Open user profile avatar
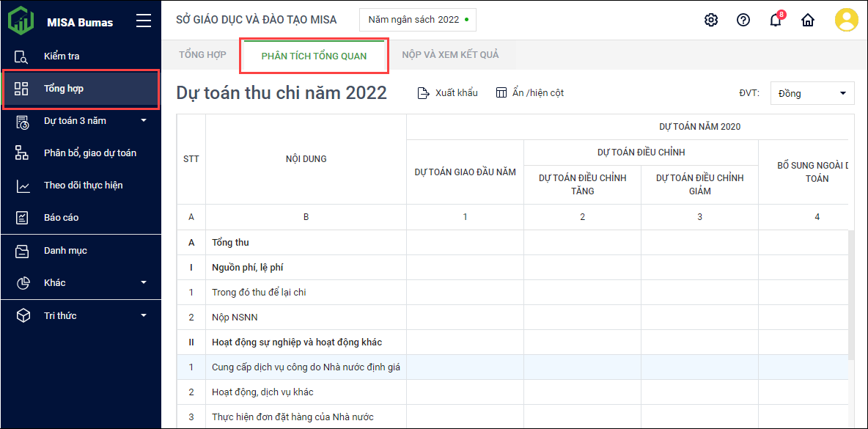Image resolution: width=868 pixels, height=429 pixels. [846, 20]
